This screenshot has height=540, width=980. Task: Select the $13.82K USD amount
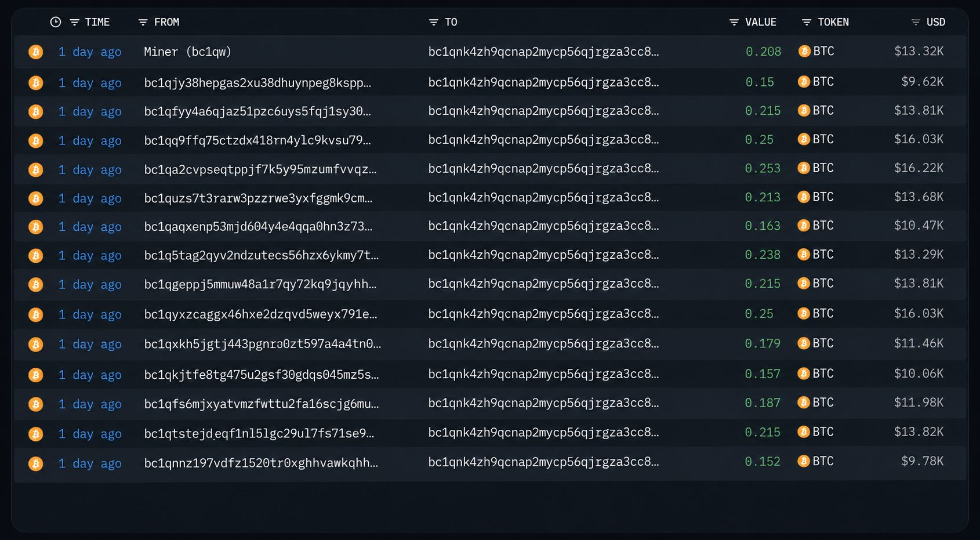pos(919,432)
